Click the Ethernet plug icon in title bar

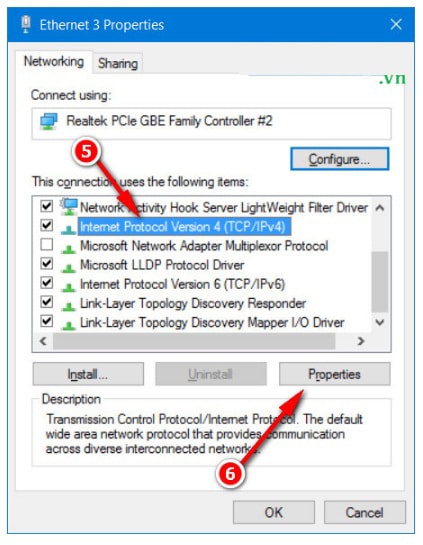25,24
